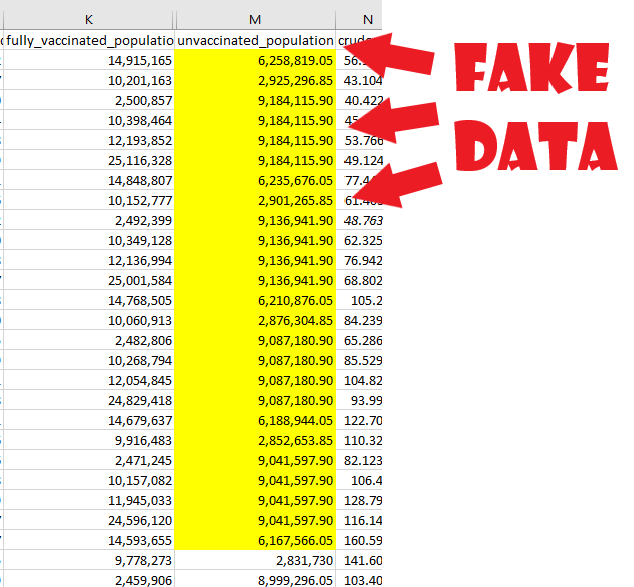Select cell with value 10,398,464

click(x=89, y=120)
